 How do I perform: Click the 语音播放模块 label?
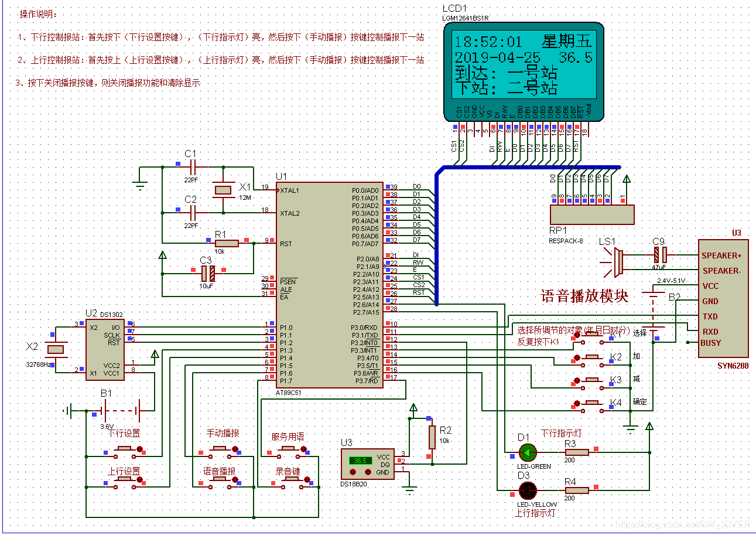point(584,296)
